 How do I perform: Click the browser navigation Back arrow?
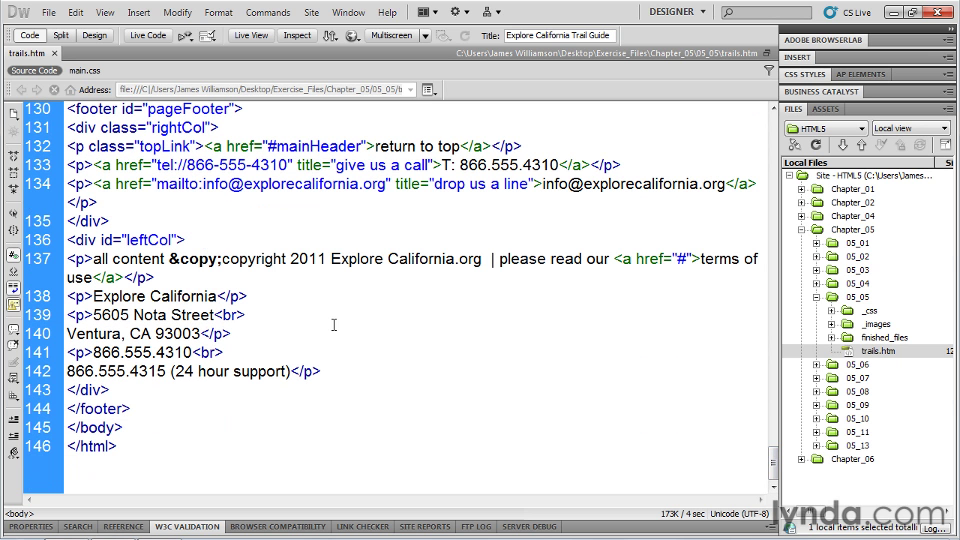21,89
